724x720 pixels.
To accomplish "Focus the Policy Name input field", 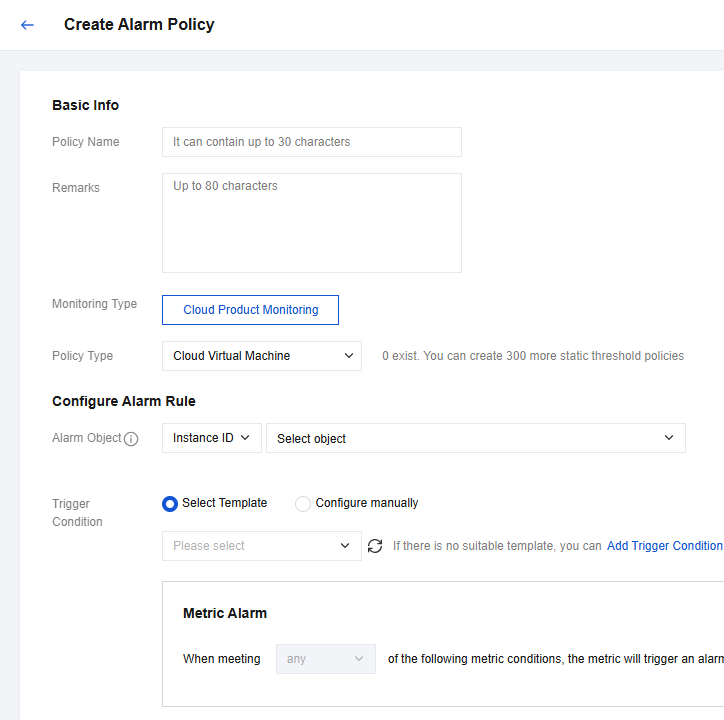I will click(312, 142).
